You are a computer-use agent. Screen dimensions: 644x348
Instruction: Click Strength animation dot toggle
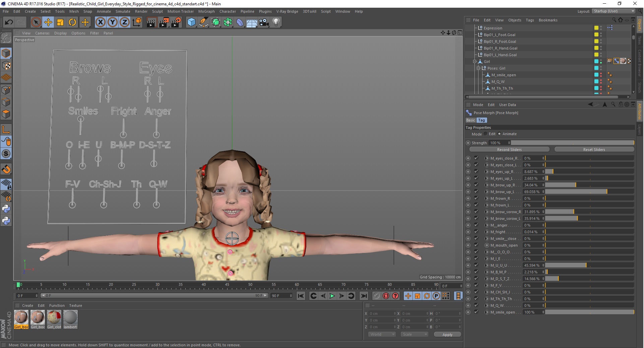coord(468,143)
